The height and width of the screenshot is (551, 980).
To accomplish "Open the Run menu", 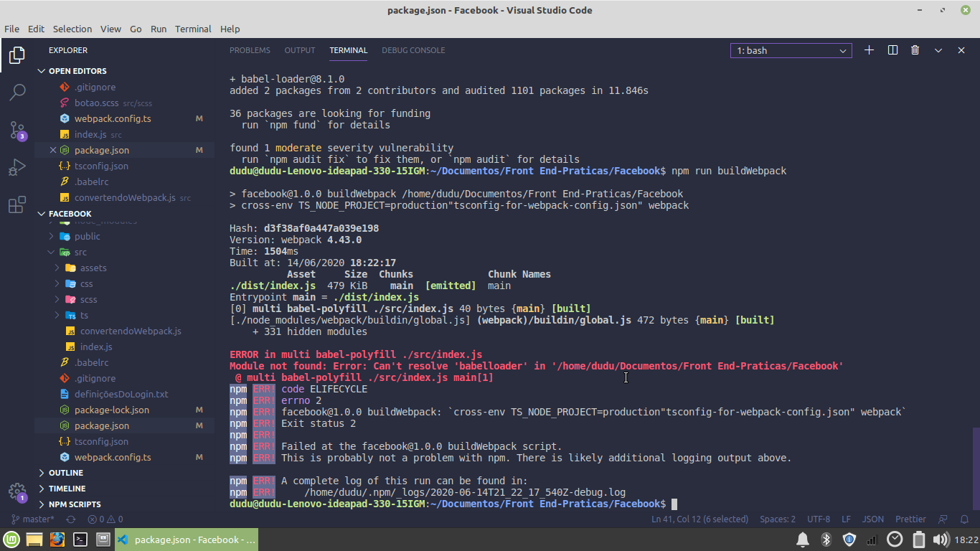I will coord(159,29).
